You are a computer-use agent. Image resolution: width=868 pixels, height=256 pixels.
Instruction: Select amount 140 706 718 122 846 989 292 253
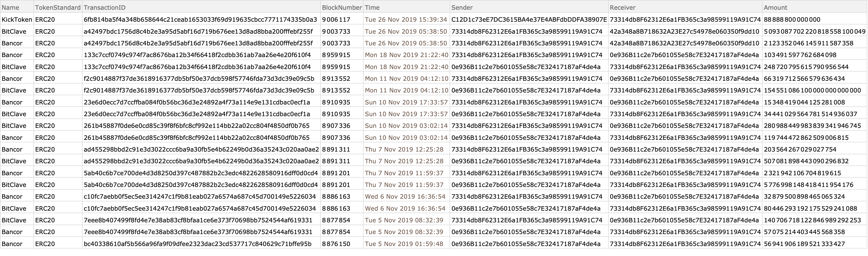[812, 220]
